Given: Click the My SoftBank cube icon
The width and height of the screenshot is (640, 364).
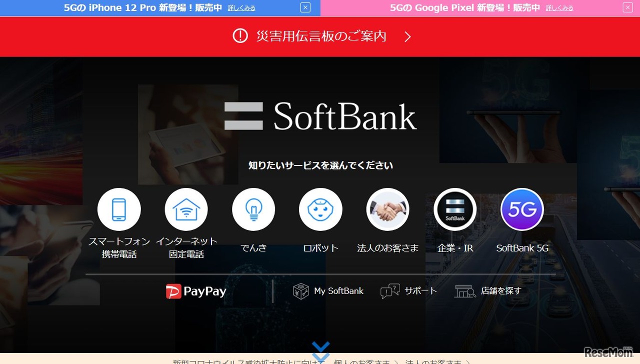Looking at the screenshot, I should pyautogui.click(x=300, y=290).
